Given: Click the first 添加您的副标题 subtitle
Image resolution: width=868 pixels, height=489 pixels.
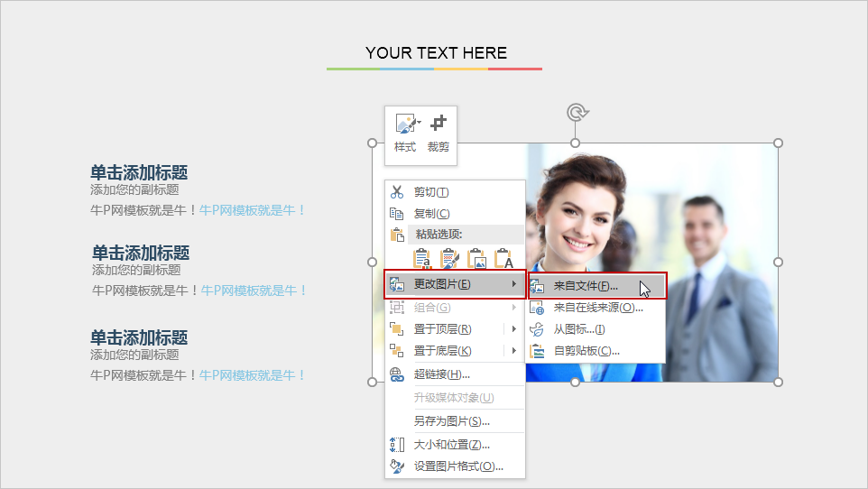Looking at the screenshot, I should click(x=134, y=189).
